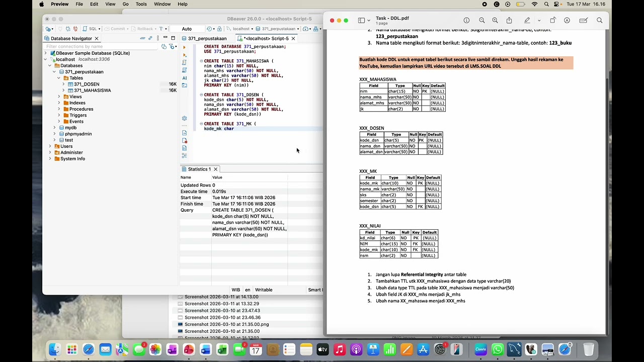Click the AI assistant icon in editor sidebar
The width and height of the screenshot is (644, 362).
pos(184,78)
